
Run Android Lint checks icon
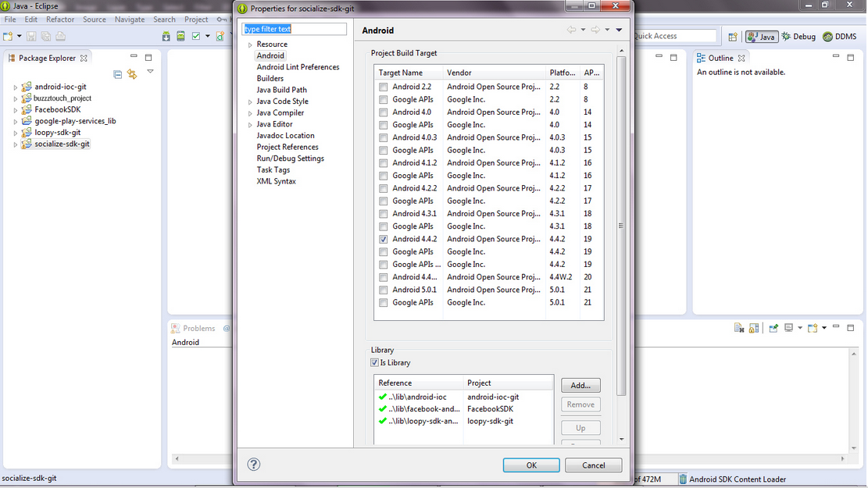[196, 36]
